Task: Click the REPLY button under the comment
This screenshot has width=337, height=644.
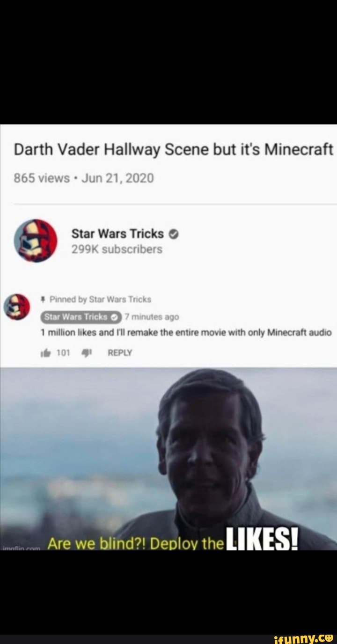Action: 120,353
